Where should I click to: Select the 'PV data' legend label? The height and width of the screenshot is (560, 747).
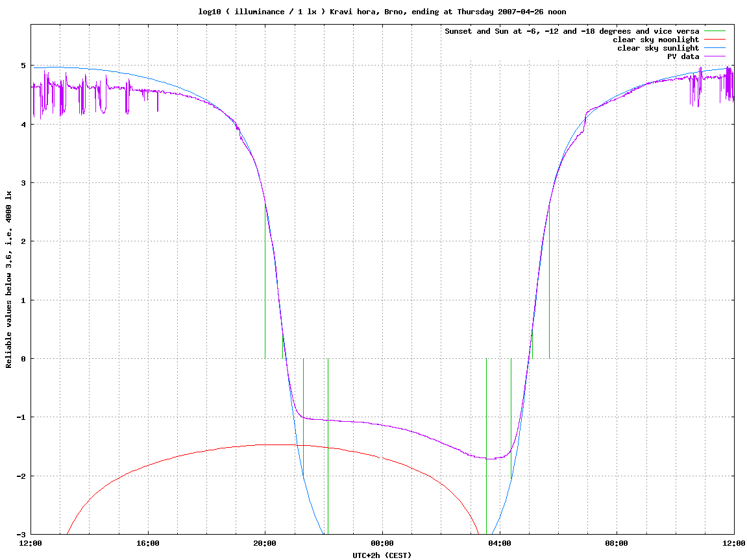(x=683, y=56)
